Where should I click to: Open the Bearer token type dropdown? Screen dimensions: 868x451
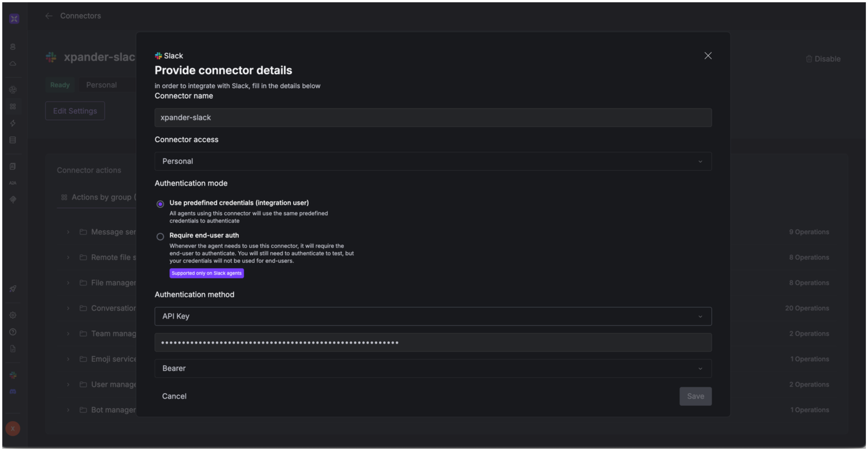click(433, 368)
